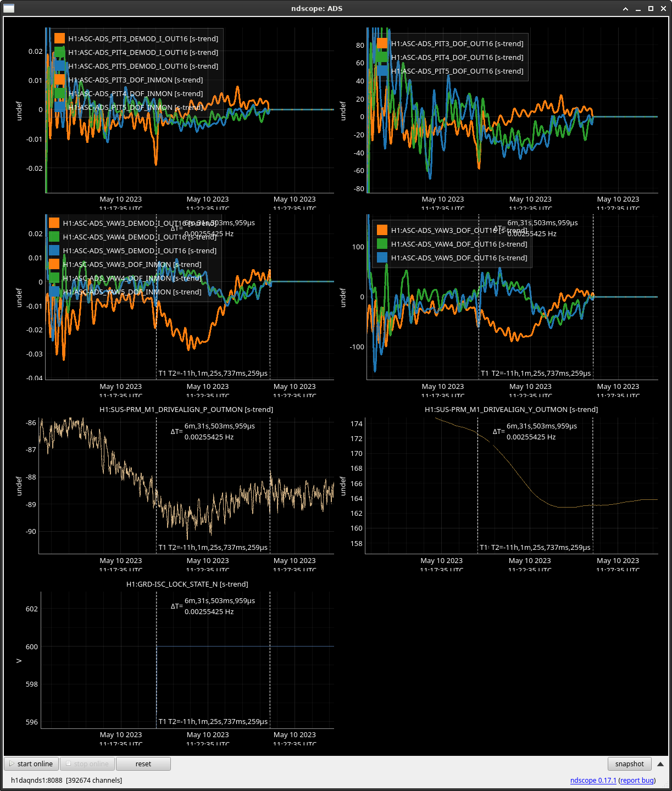This screenshot has width=672, height=791.
Task: Take a snapshot with the snapshot button
Action: coord(629,764)
